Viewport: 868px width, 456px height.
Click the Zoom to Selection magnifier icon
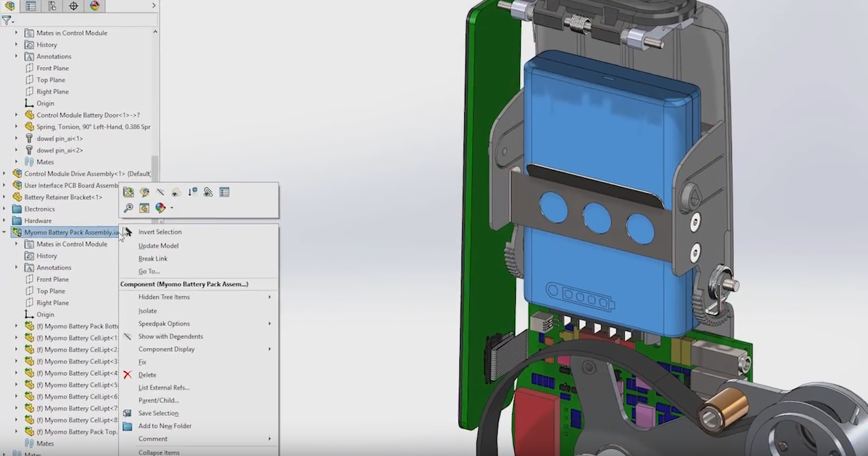click(129, 208)
